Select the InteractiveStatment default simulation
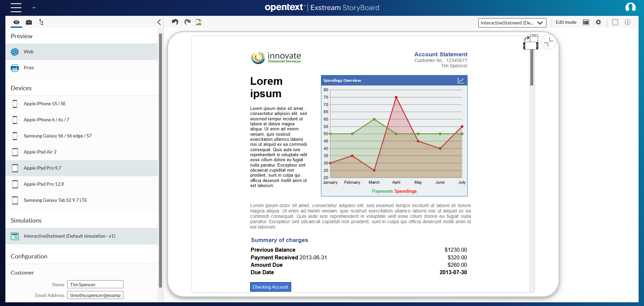644x306 pixels. point(69,236)
